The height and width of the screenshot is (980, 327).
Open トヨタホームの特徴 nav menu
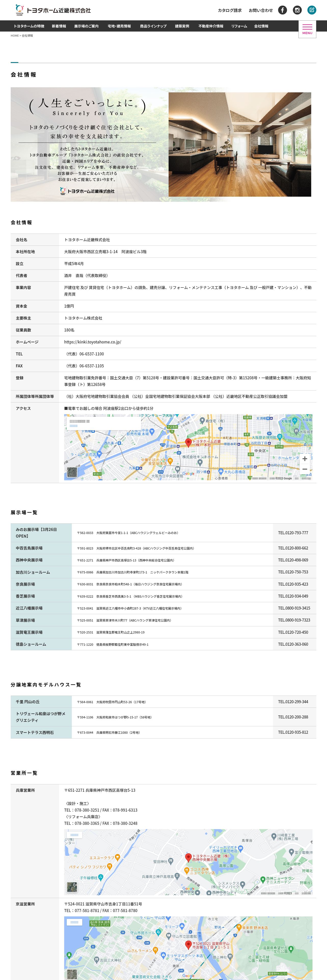[29, 26]
